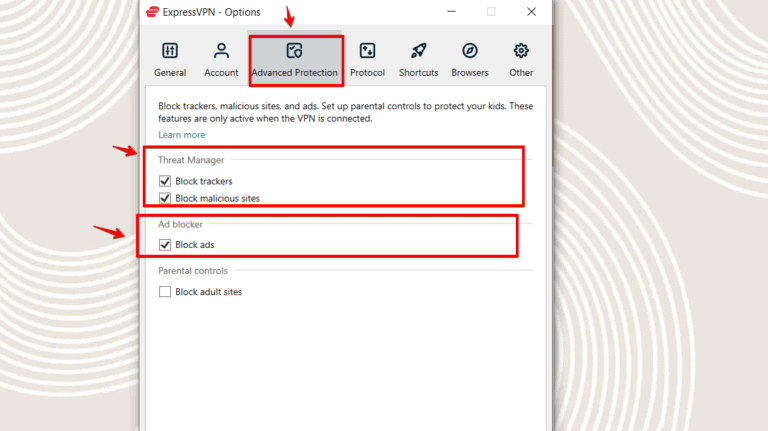Open the Other settings tab
The image size is (768, 431).
click(521, 60)
